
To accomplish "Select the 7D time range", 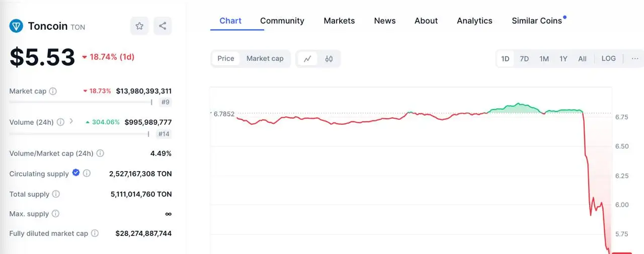I will 524,59.
